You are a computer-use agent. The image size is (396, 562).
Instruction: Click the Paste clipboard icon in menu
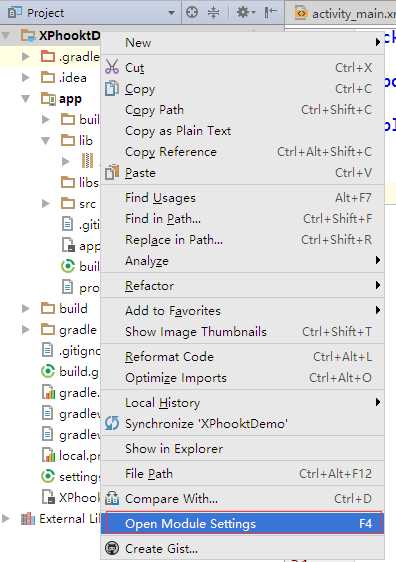tap(112, 172)
